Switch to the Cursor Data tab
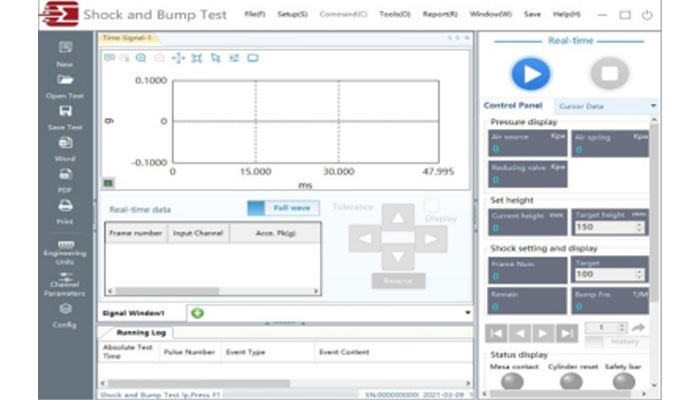This screenshot has width=700, height=400. (579, 105)
